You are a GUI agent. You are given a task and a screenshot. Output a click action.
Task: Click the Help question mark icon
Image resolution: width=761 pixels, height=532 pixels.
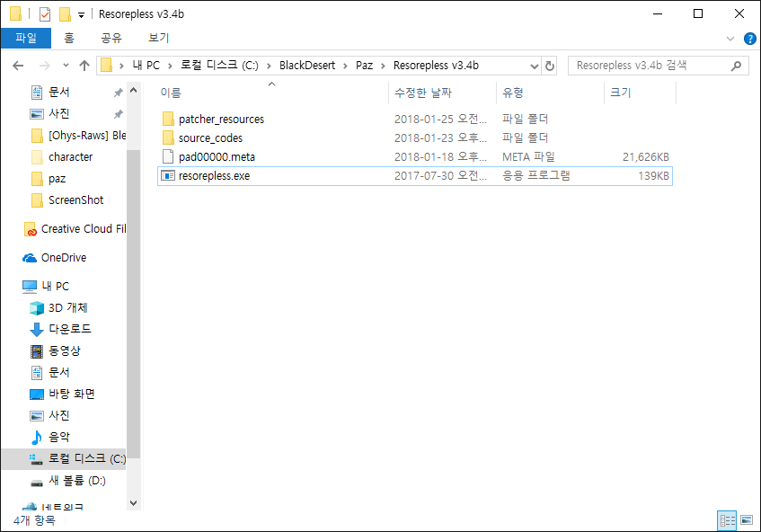click(749, 39)
